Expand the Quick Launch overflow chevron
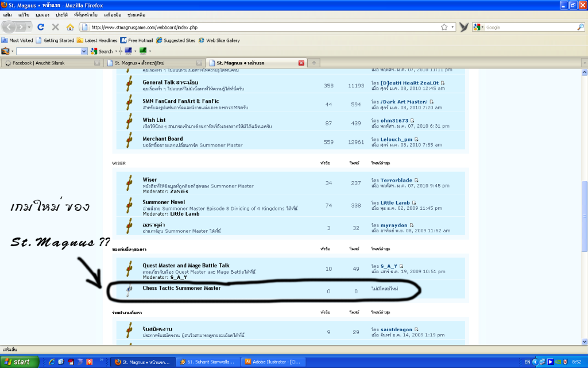The width and height of the screenshot is (588, 368). coord(101,361)
